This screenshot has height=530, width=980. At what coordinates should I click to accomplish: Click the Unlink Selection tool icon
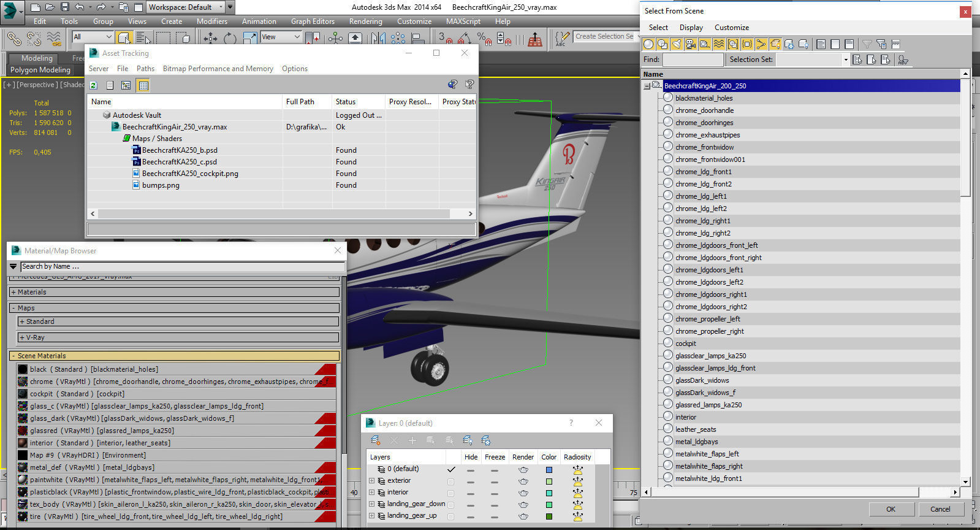(34, 38)
